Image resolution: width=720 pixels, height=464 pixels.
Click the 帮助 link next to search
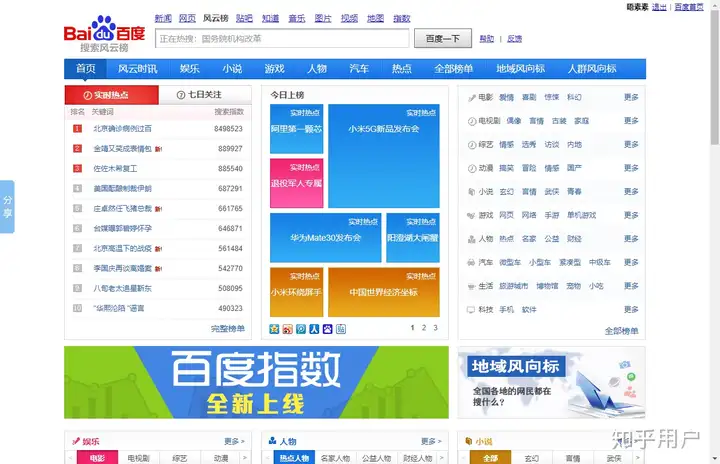[487, 39]
